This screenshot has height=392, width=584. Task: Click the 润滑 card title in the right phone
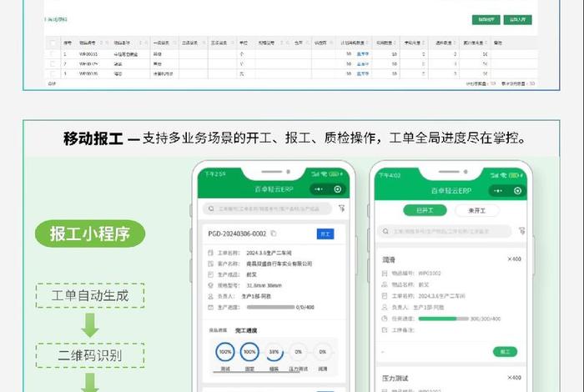pyautogui.click(x=389, y=260)
